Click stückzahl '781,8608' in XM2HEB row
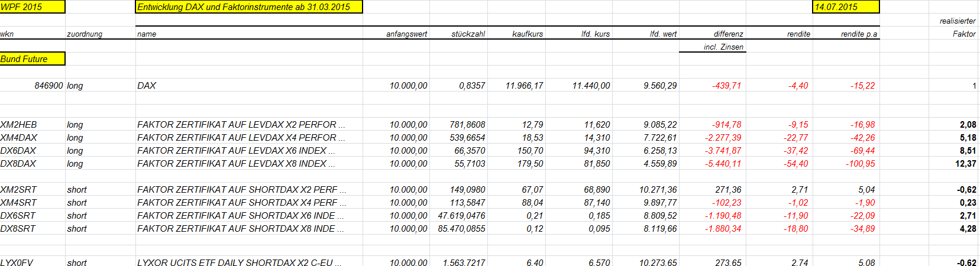 pos(467,125)
